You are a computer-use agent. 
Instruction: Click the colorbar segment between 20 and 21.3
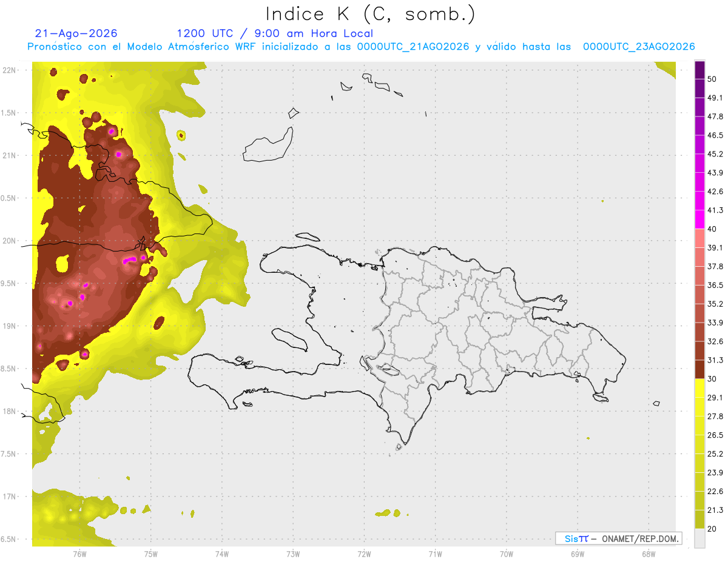tap(699, 519)
